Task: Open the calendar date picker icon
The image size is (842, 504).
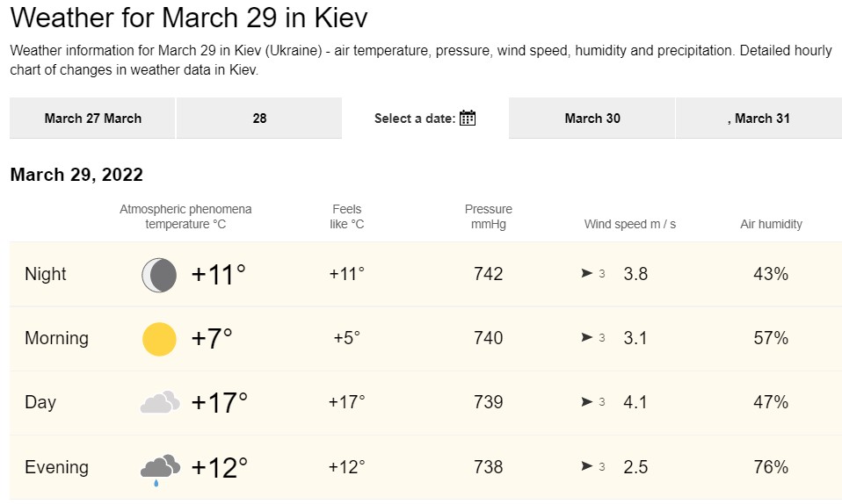Action: pyautogui.click(x=468, y=119)
